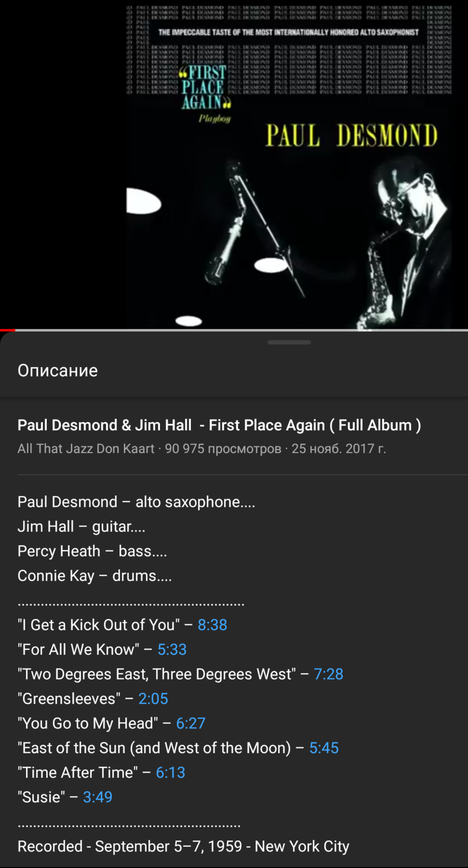The height and width of the screenshot is (868, 468).
Task: Select the Описание panel header
Action: 58,371
